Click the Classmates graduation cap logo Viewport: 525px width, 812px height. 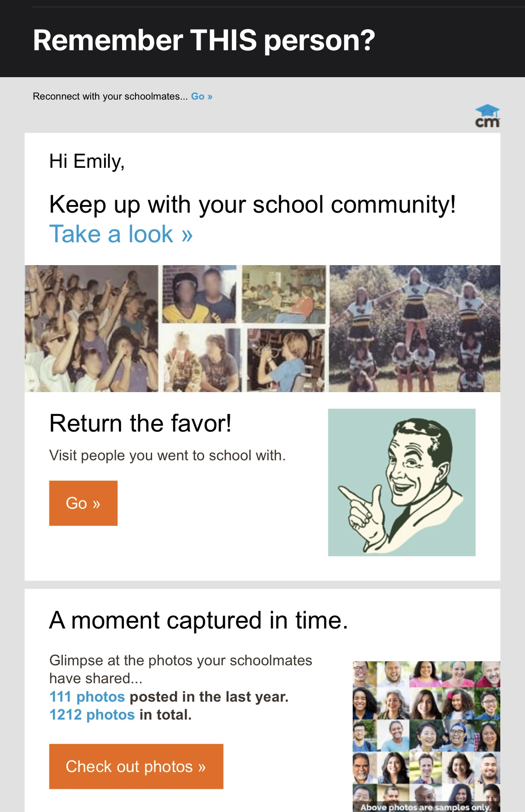pyautogui.click(x=487, y=117)
